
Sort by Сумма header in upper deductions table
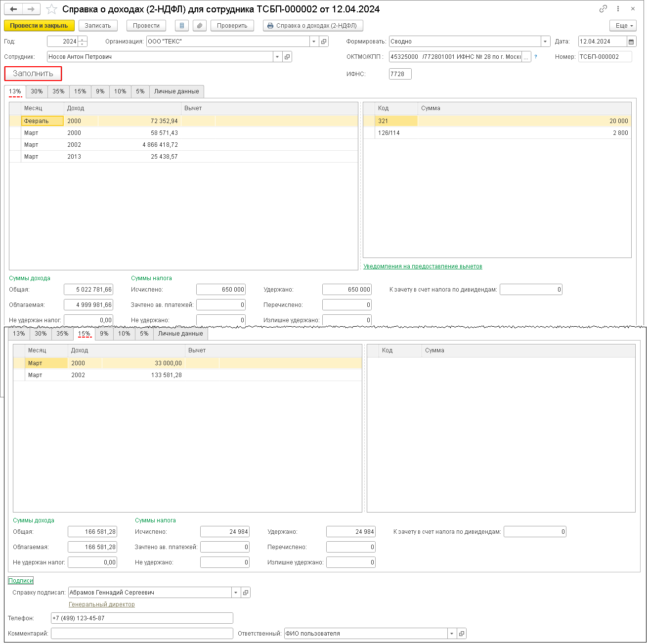click(524, 108)
